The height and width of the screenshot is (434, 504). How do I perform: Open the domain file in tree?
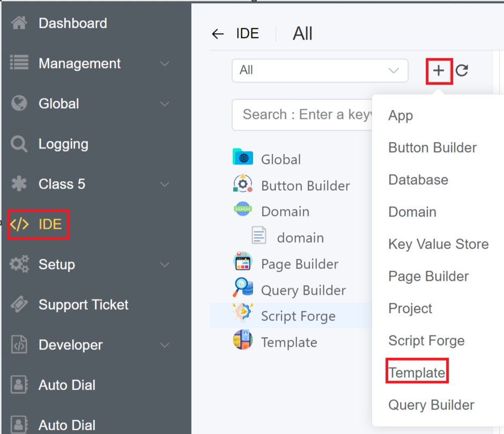299,237
